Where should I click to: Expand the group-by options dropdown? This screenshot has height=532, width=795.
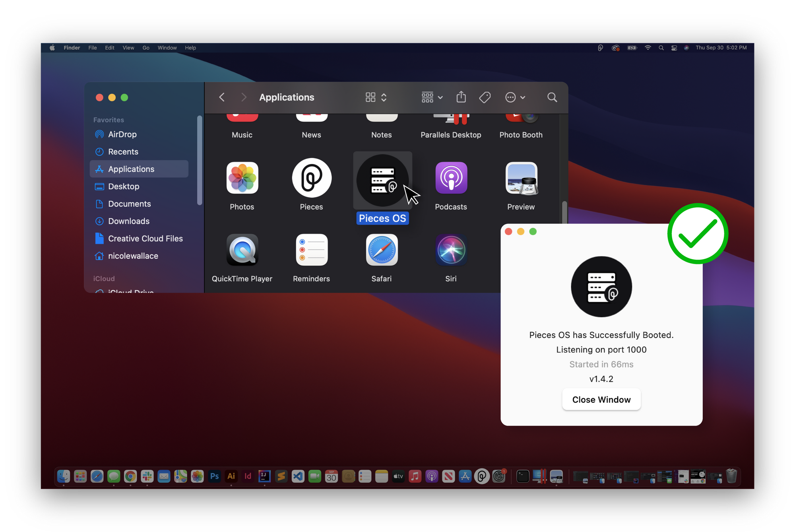pyautogui.click(x=432, y=97)
